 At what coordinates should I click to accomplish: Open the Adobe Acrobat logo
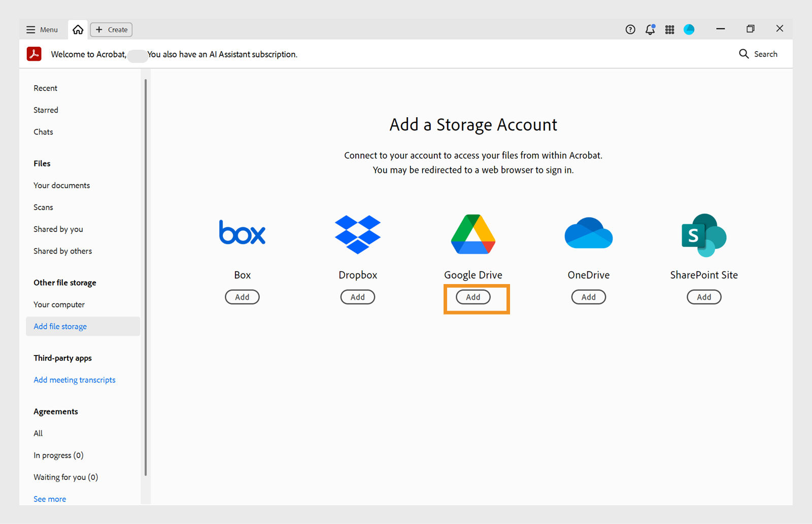tap(33, 54)
